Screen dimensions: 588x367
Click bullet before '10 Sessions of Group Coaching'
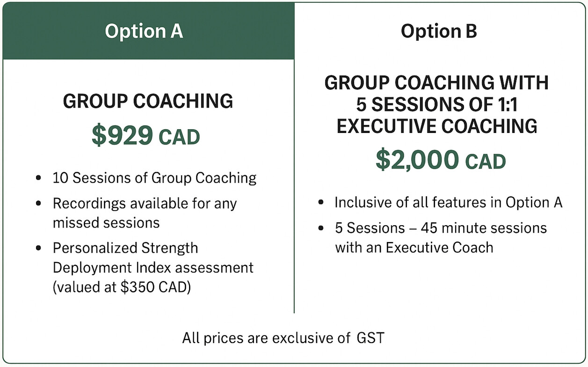(38, 179)
